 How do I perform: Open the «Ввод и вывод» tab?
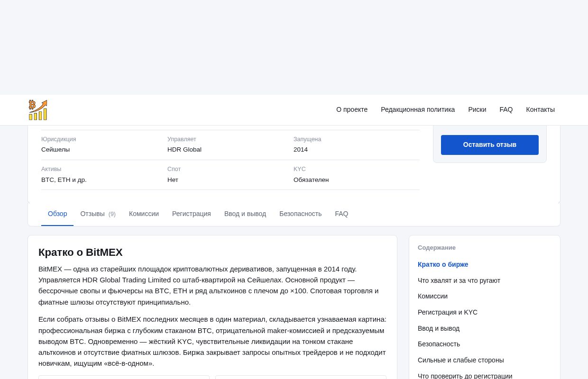coord(245,214)
